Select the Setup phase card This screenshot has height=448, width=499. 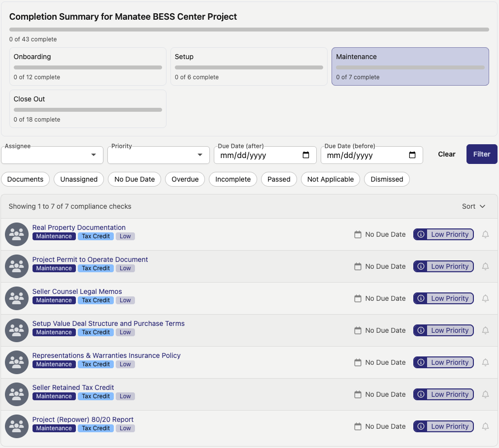(249, 66)
